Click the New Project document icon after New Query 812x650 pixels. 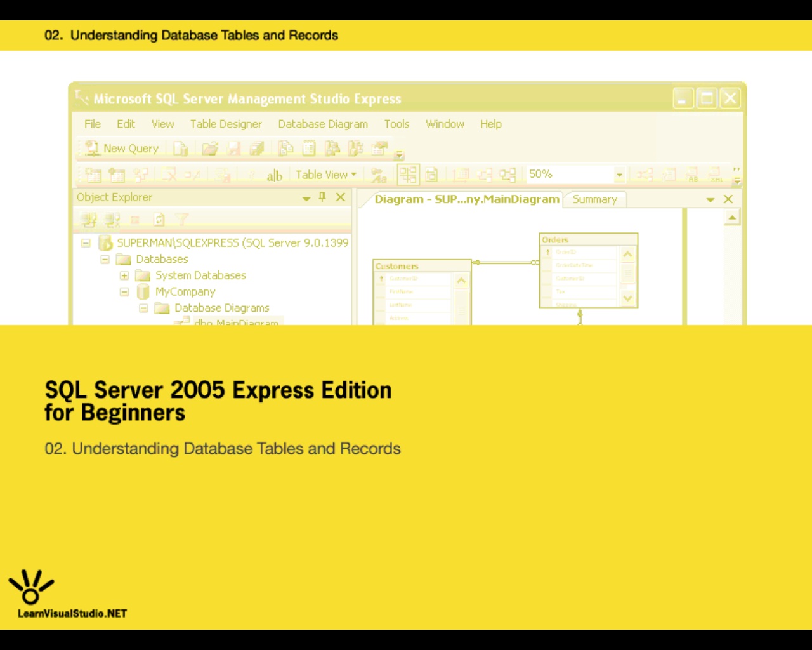tap(181, 149)
